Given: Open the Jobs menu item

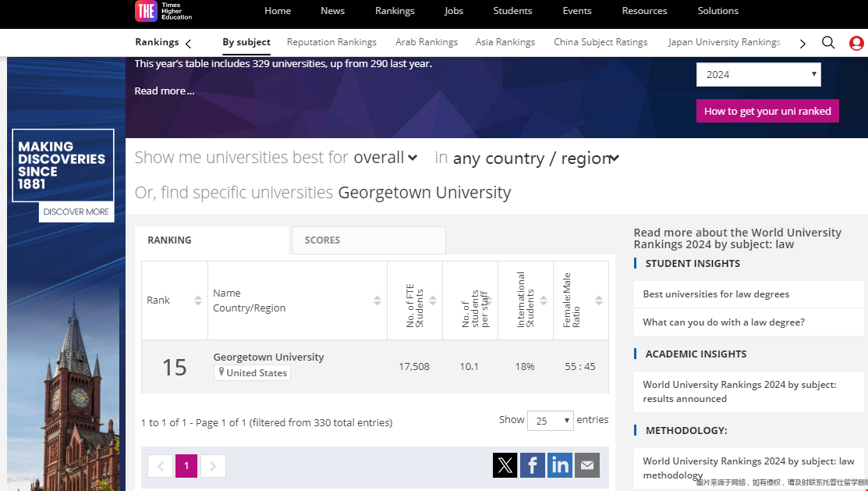Looking at the screenshot, I should pyautogui.click(x=454, y=11).
